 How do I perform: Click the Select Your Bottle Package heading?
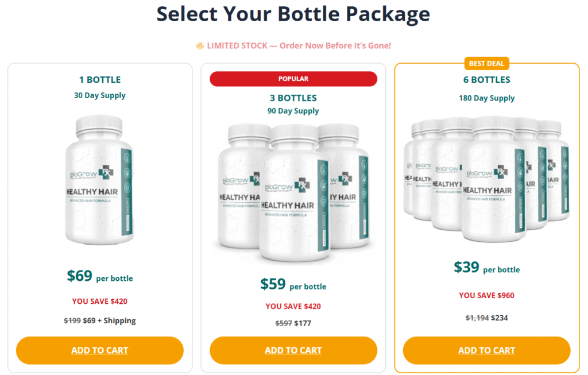293,14
